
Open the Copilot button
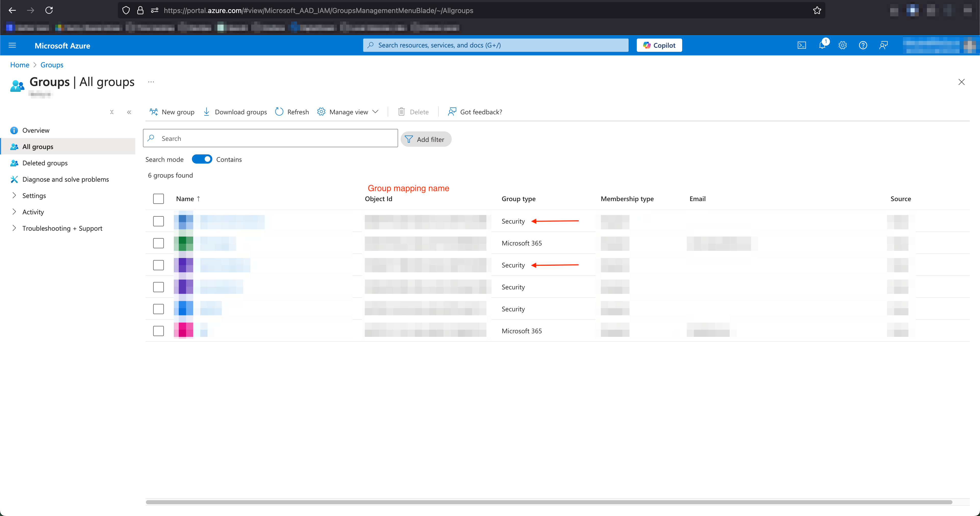(659, 45)
